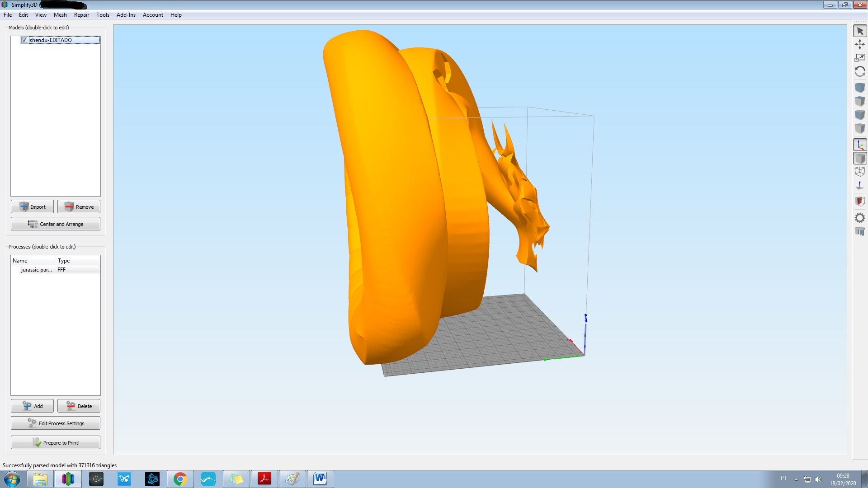868x488 pixels.
Task: Toggle solid surface rendering mode
Action: click(860, 158)
